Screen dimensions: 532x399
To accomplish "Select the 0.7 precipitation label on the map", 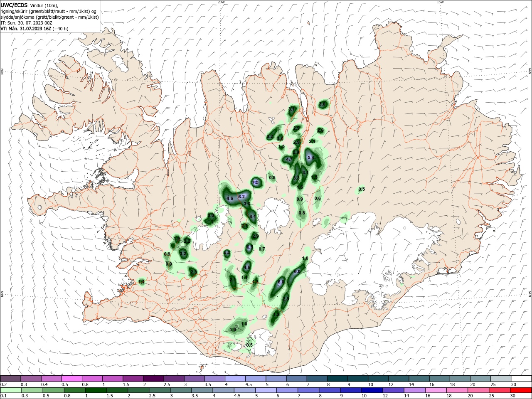I will (x=262, y=249).
